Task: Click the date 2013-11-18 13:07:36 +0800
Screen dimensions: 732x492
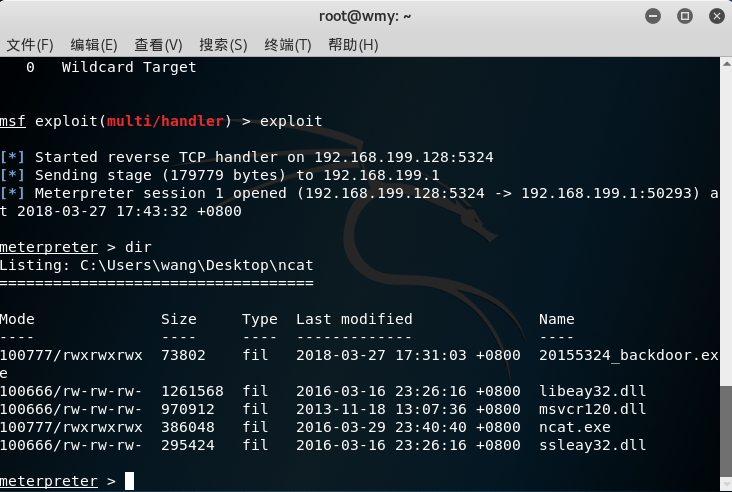Action: click(x=408, y=409)
